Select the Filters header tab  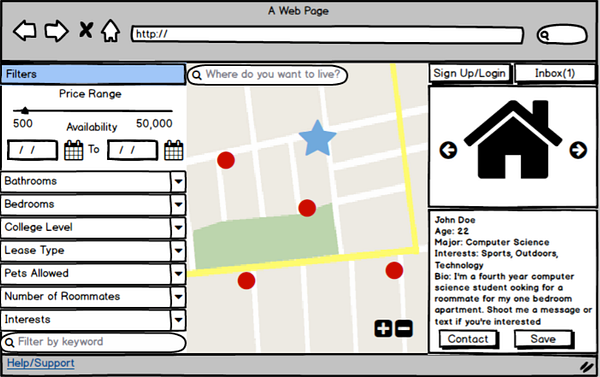click(93, 74)
